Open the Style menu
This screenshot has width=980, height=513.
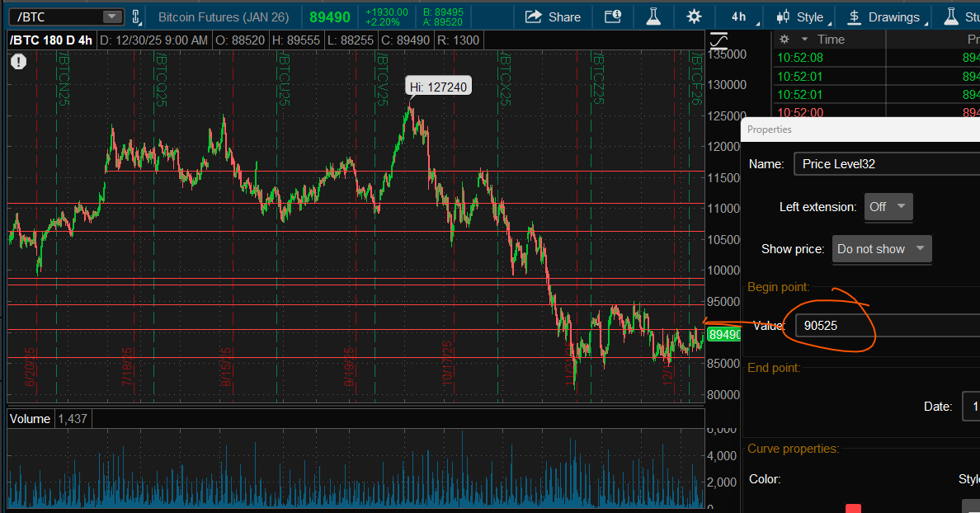[802, 16]
